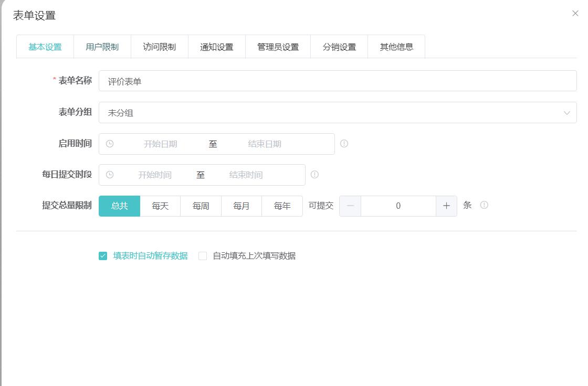Click the clock icon in 启用时间 field
The image size is (588, 386).
point(110,144)
